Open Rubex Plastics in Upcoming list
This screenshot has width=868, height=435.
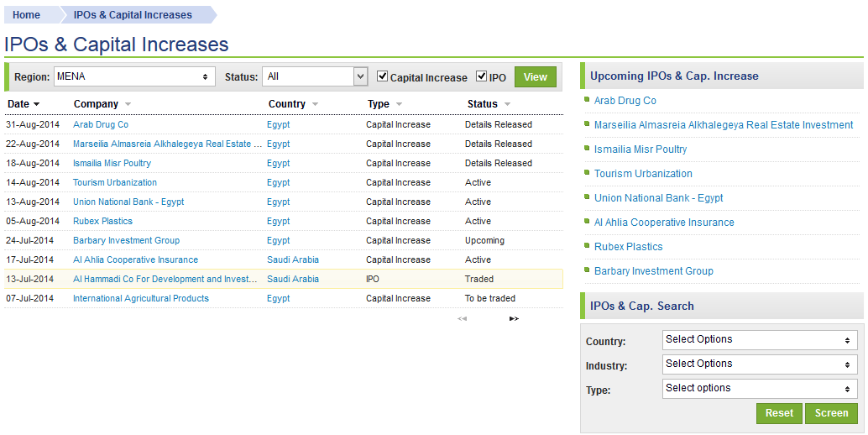pos(628,247)
